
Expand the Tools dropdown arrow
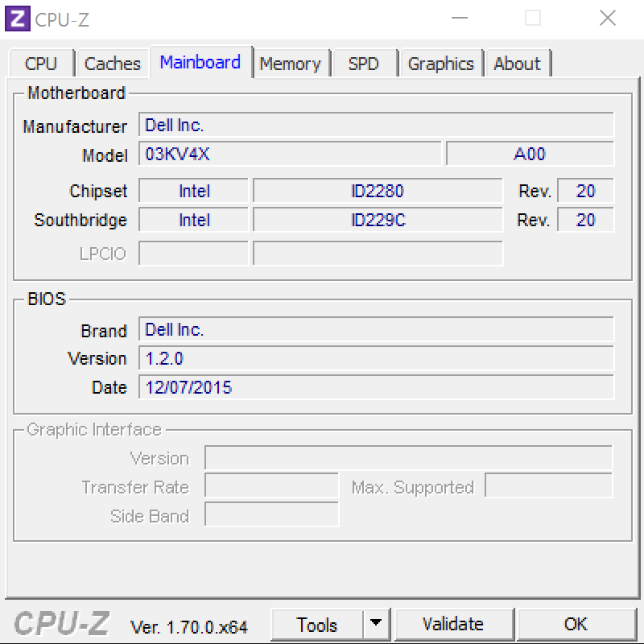tap(376, 625)
